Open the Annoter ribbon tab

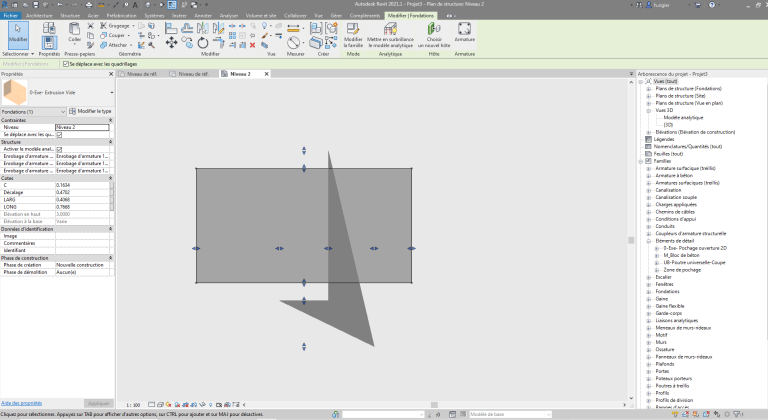203,16
